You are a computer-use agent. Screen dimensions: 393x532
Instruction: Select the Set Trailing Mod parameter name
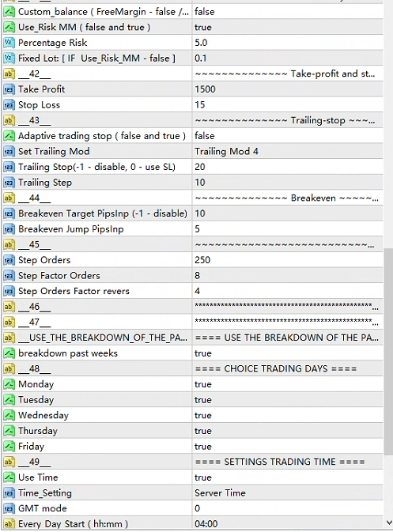pos(54,152)
